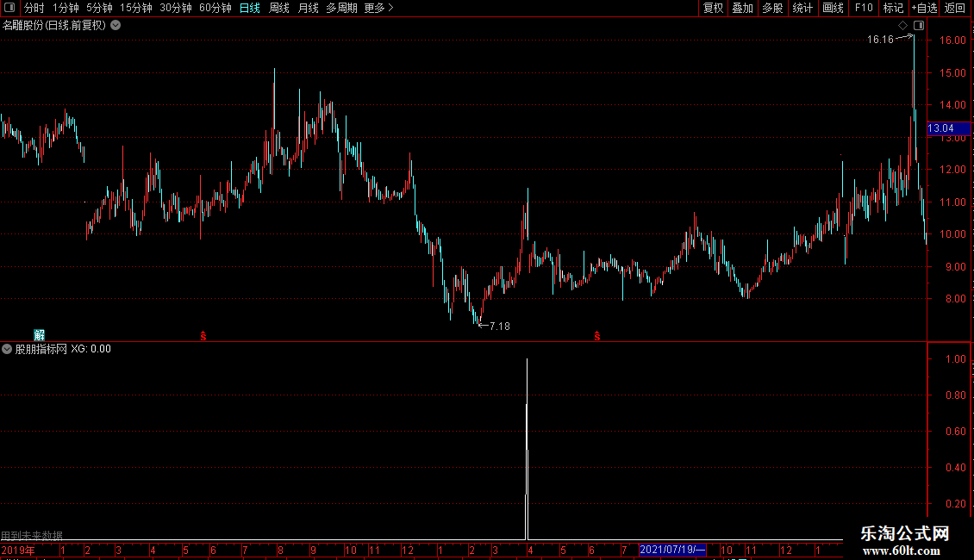Viewport: 974px width, 560px height.
Task: Click the 16.00 price axis label
Action: [952, 40]
